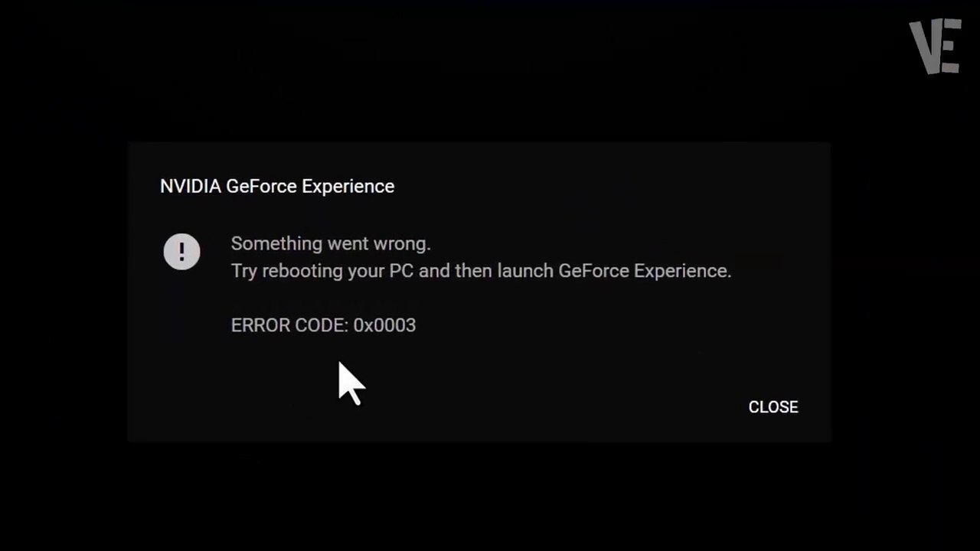Click the white mouse pointer arrow graphic
The image size is (980, 551).
pyautogui.click(x=351, y=383)
